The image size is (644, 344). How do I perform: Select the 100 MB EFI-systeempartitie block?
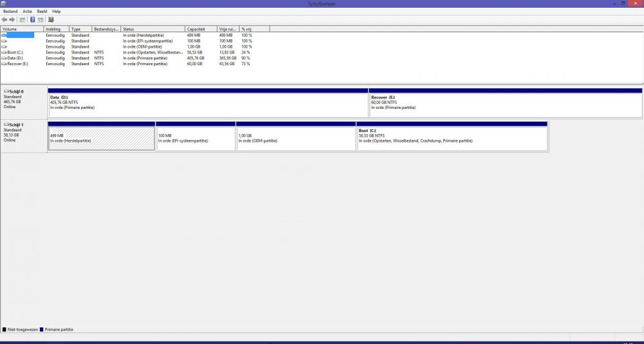(196, 136)
